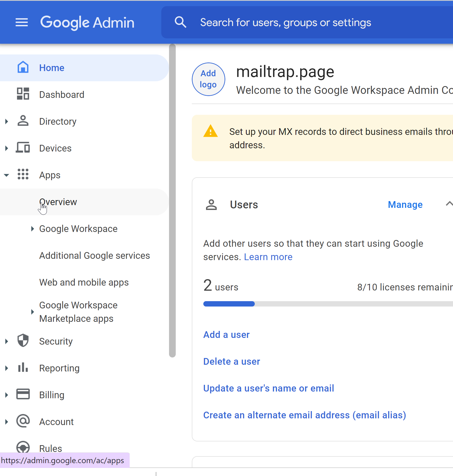Click the Add logo circle button
The height and width of the screenshot is (476, 453).
point(208,79)
